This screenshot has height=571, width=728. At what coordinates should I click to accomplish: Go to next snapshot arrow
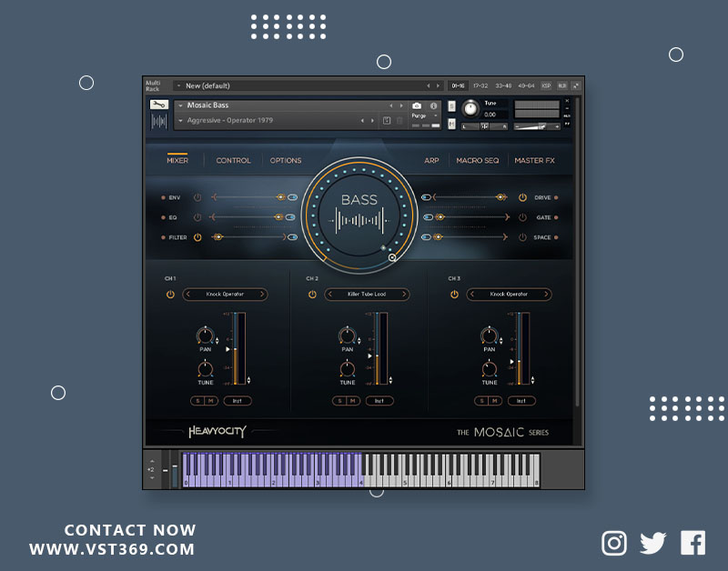372,121
